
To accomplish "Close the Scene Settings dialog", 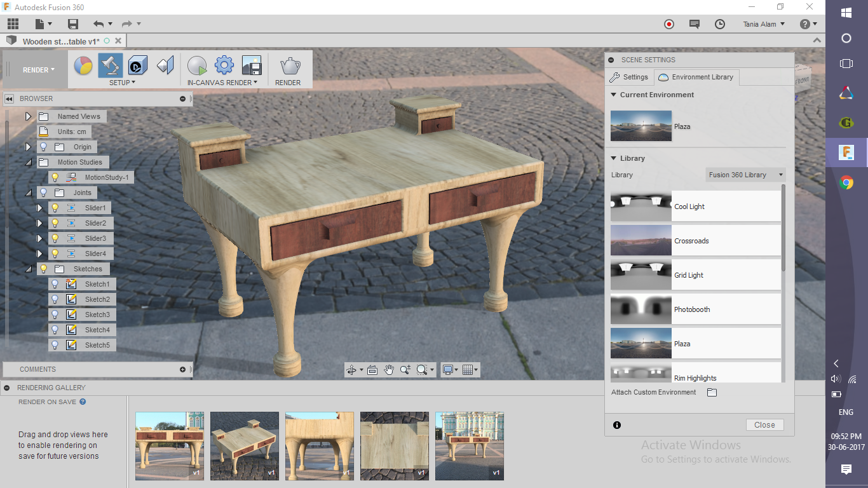I will click(x=764, y=425).
